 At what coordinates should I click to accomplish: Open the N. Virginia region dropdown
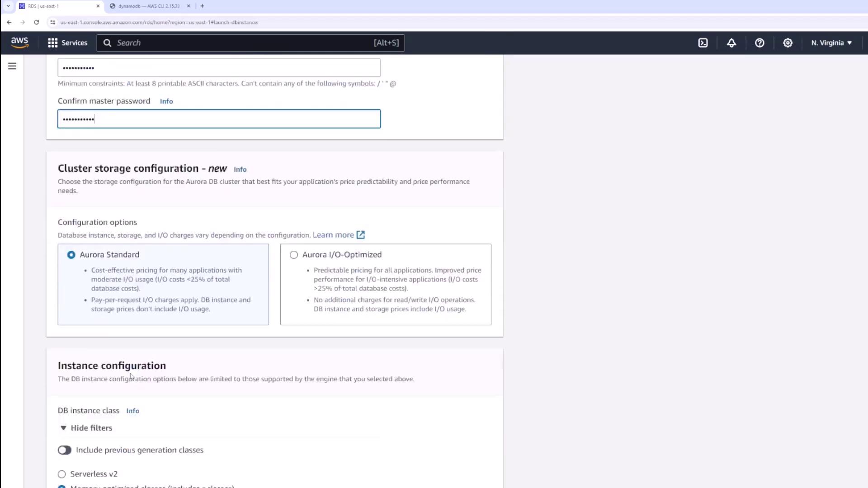[x=831, y=43]
